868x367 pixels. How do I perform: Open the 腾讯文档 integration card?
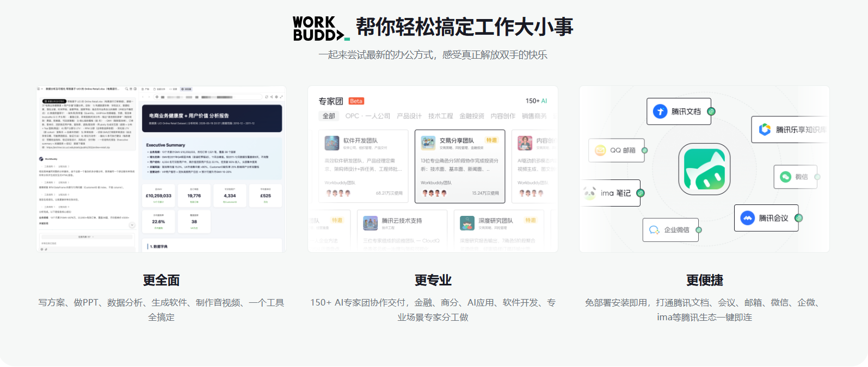point(679,111)
